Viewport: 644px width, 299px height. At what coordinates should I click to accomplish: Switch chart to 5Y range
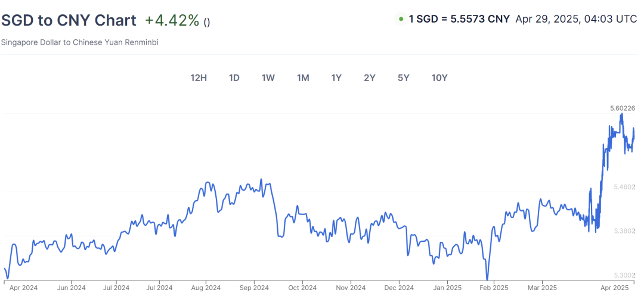[x=404, y=78]
